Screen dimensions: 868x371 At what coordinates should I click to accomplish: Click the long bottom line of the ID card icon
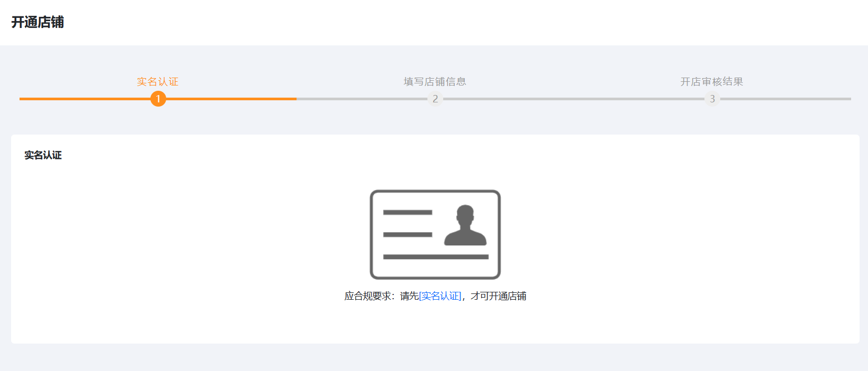coord(435,257)
